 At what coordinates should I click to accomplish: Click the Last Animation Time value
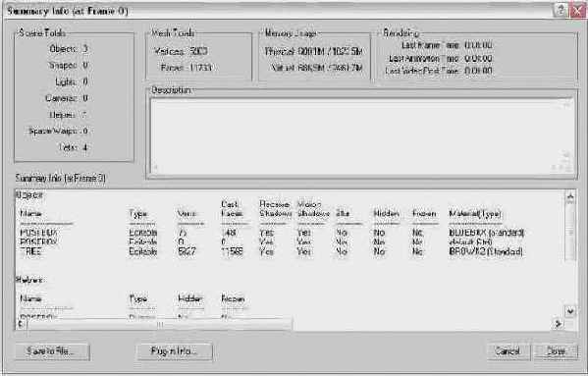click(478, 59)
